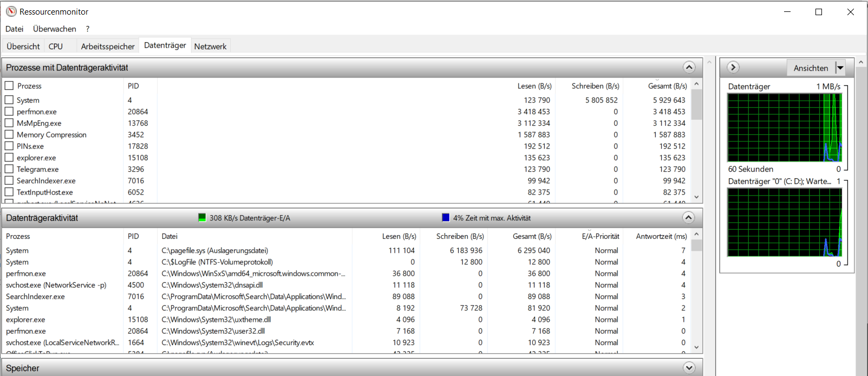Switch to the Arbeitsspeicher tab
The image size is (868, 376).
108,46
